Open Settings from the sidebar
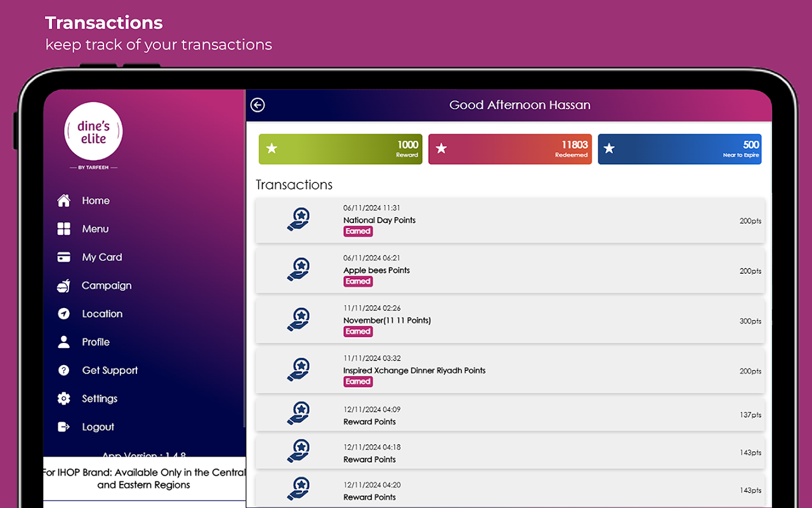 pos(100,399)
